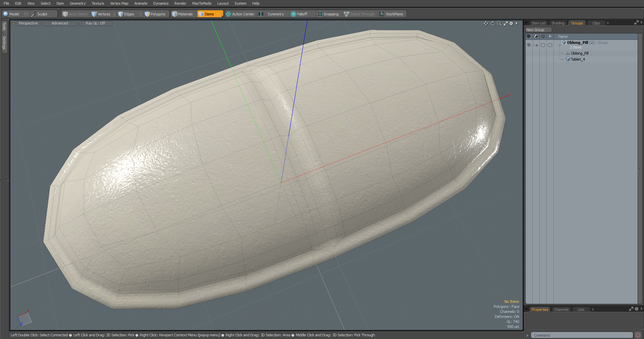This screenshot has width=644, height=339.
Task: Add a new tab beside Lists
Action: [x=593, y=310]
